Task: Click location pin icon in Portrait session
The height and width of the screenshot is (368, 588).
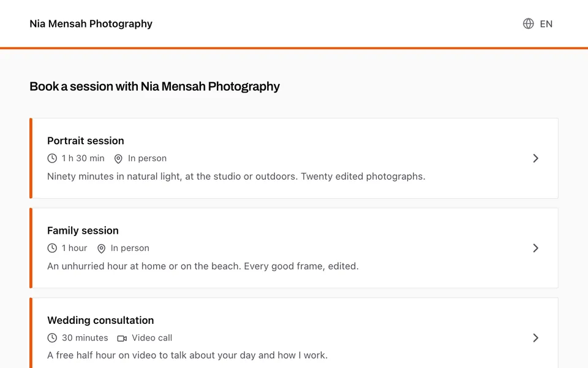Action: click(118, 159)
